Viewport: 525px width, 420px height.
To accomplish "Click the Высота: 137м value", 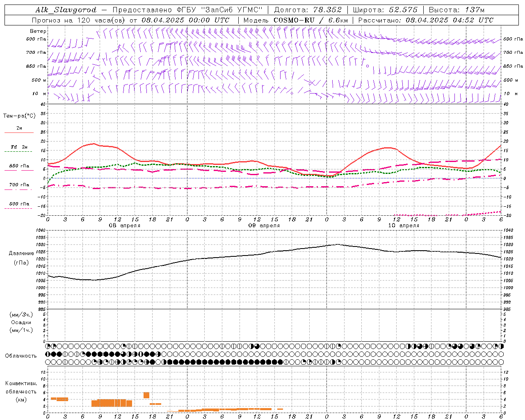I will (x=457, y=10).
